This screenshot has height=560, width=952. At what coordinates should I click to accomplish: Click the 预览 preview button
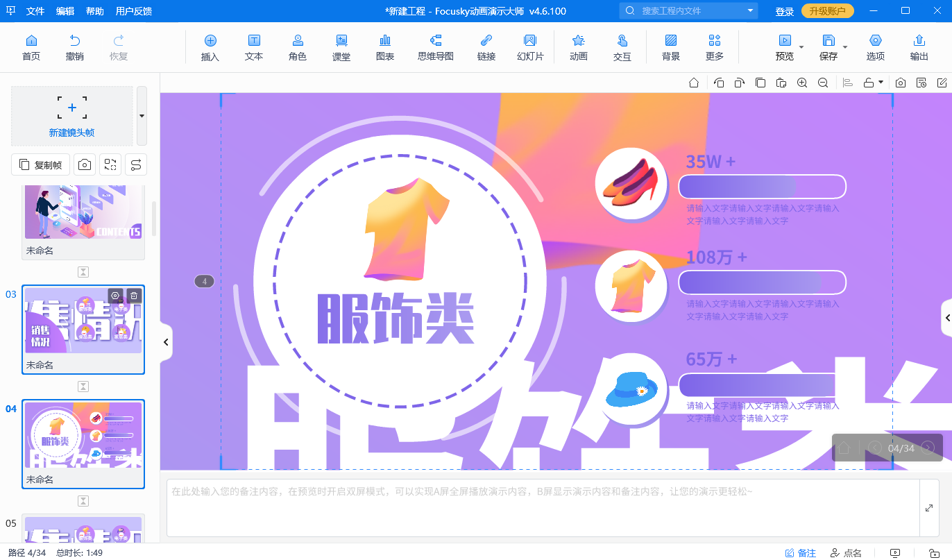coord(785,47)
